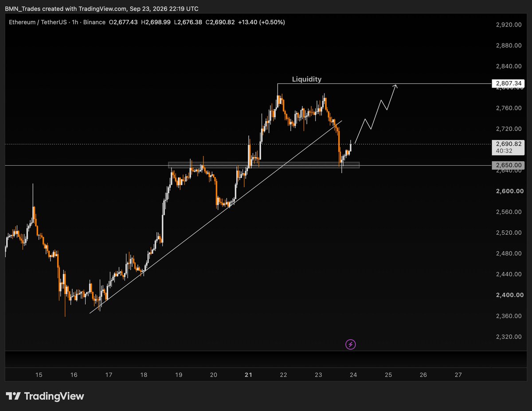
Task: Click the 2,760.00 price axis label
Action: click(509, 108)
